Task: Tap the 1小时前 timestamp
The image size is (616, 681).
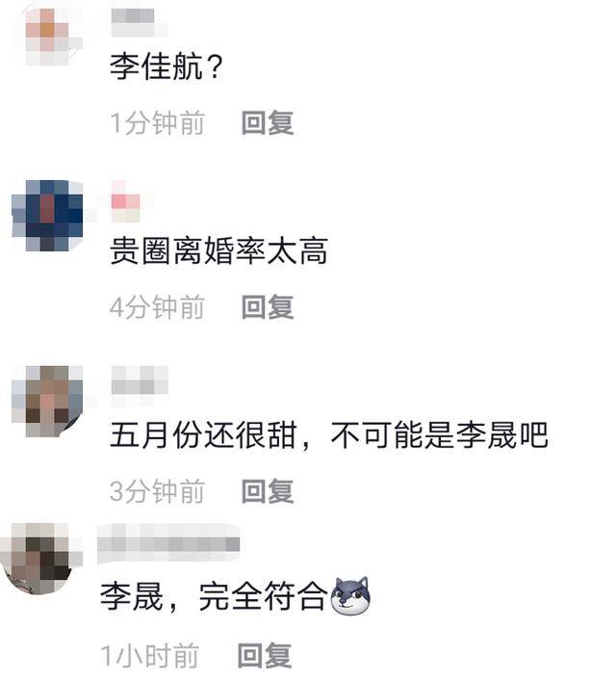Action: (x=150, y=655)
